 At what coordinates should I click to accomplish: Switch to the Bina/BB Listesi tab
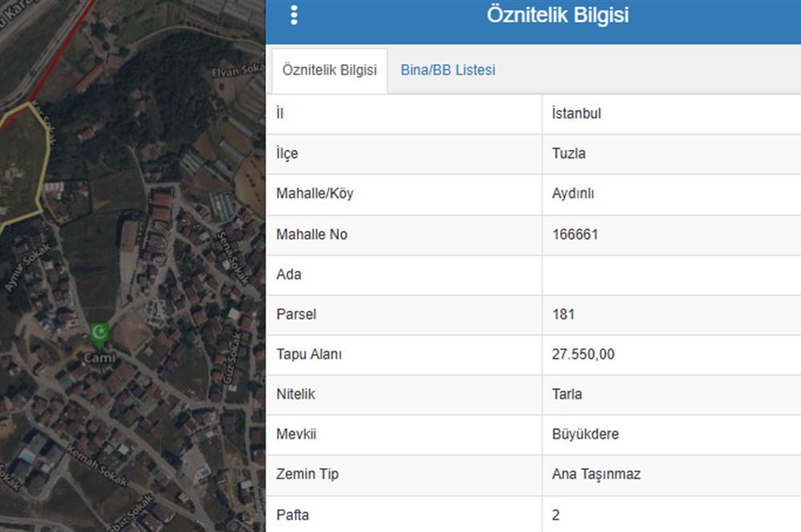(x=448, y=70)
